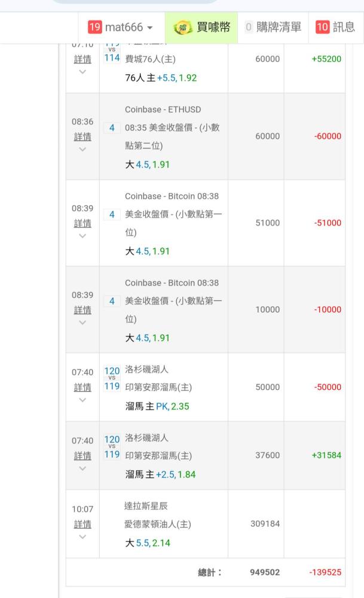Open the mat666 account dropdown
Image resolution: width=364 pixels, height=598 pixels.
point(129,27)
